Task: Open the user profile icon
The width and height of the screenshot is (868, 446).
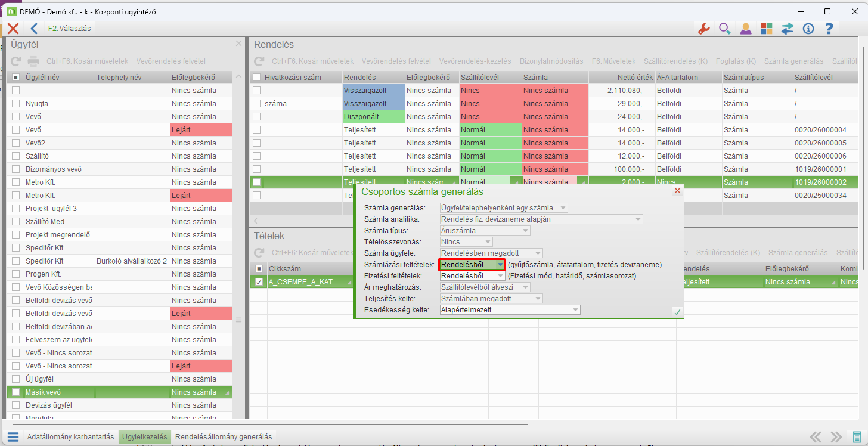Action: 745,29
